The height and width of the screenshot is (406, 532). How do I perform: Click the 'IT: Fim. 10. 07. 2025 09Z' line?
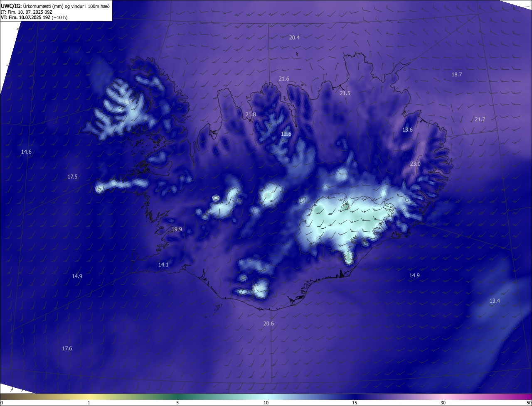[x=26, y=12]
